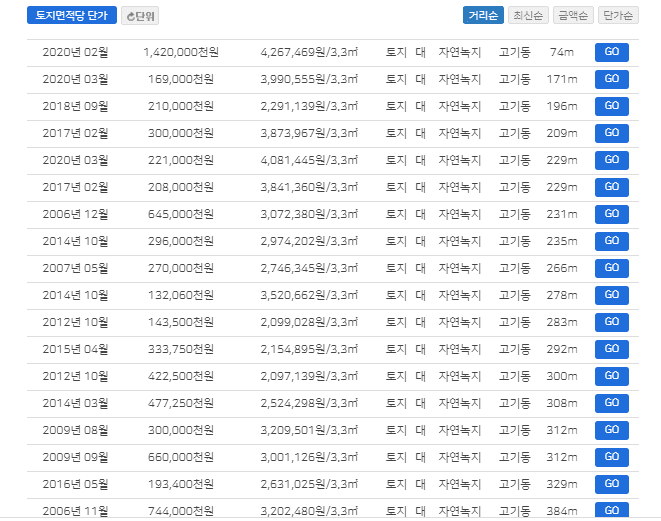Click GO on the 221,000천원 row
661x521 pixels.
pos(612,160)
